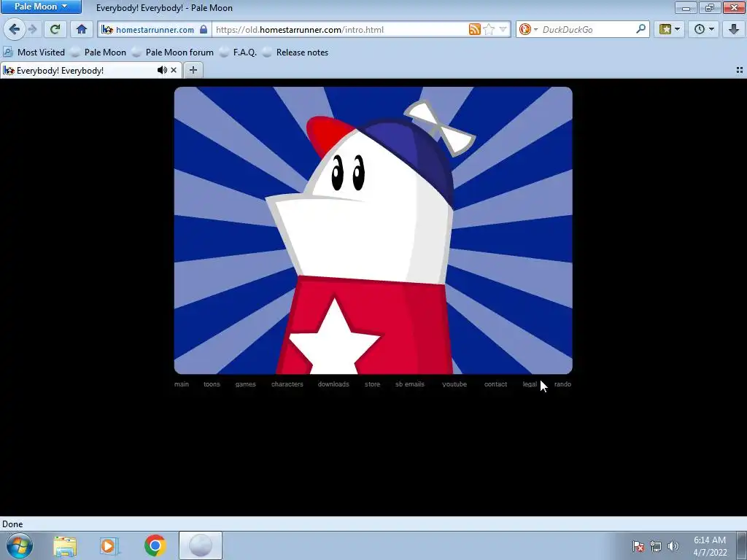Screen dimensions: 747x560
Task: Open the Pale Moon bookmark
Action: pyautogui.click(x=98, y=52)
